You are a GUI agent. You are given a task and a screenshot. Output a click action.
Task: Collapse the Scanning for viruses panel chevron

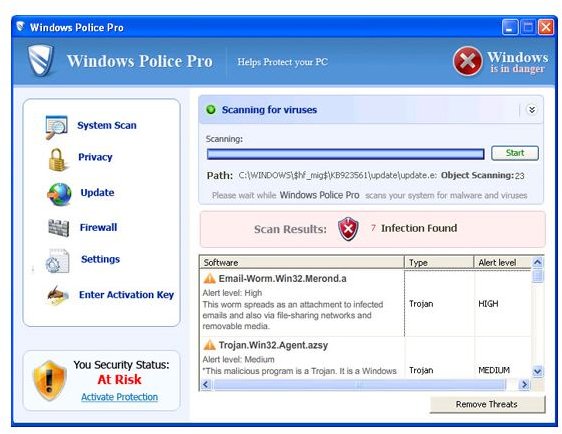532,110
